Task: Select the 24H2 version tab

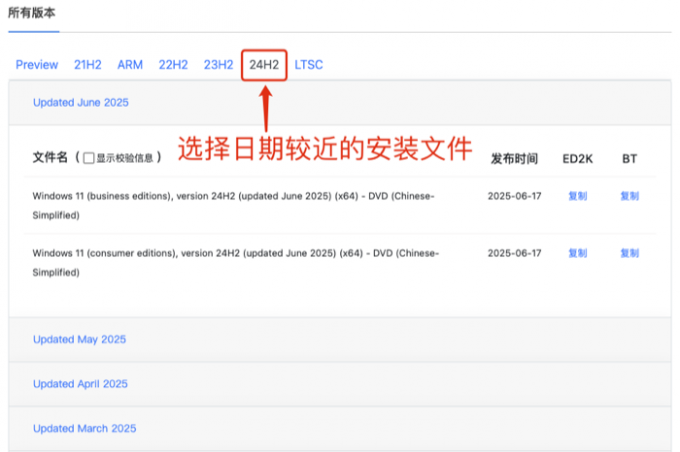Action: [x=264, y=65]
